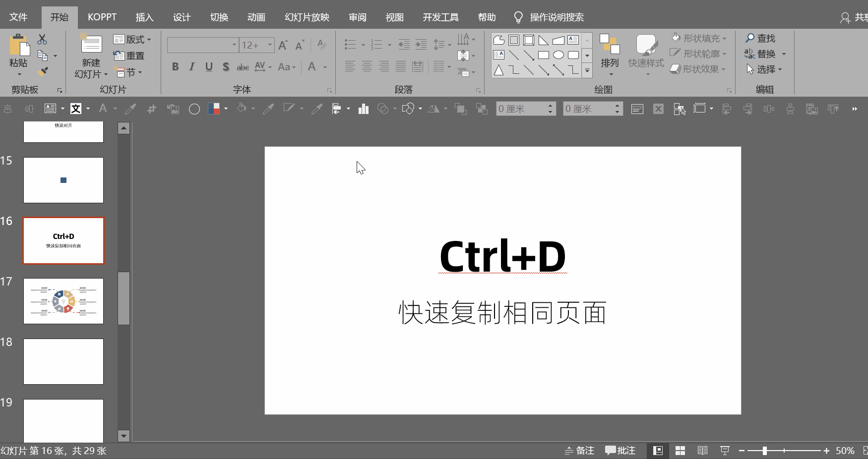868x459 pixels.
Task: Click the zoom slider handle
Action: click(765, 451)
